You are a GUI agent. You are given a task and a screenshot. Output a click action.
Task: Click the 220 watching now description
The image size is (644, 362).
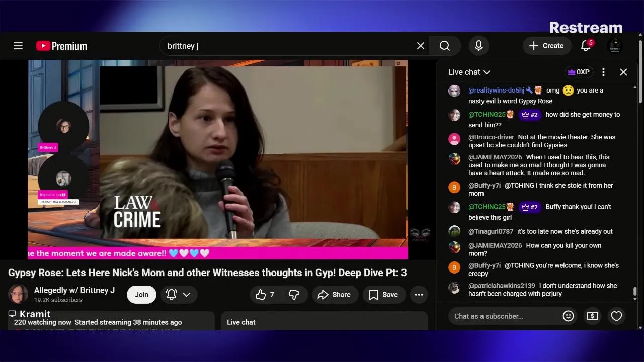[98, 322]
